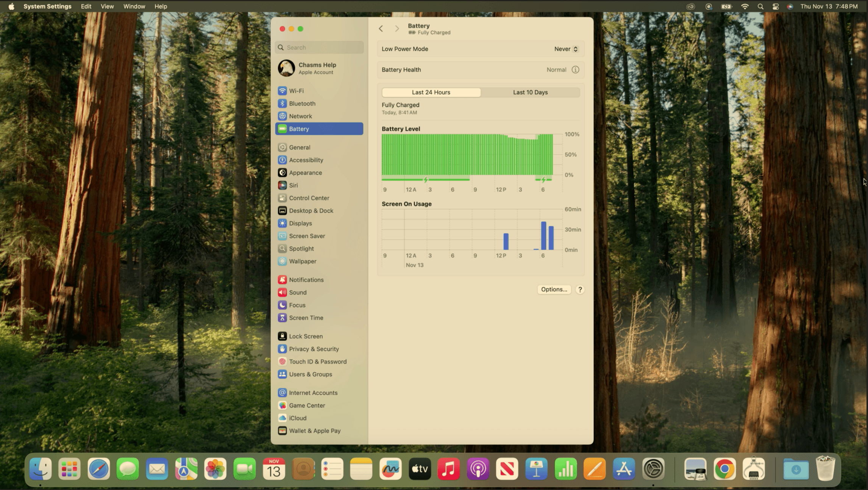Open Wi-Fi settings in sidebar
This screenshot has width=868, height=490.
[x=296, y=91]
